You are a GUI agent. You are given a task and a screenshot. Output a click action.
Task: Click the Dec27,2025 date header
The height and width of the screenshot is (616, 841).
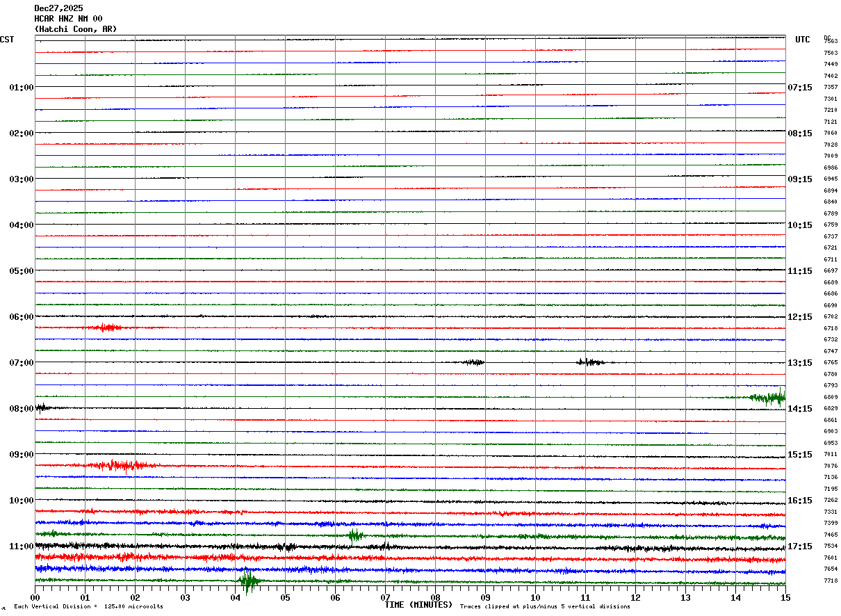pyautogui.click(x=58, y=8)
